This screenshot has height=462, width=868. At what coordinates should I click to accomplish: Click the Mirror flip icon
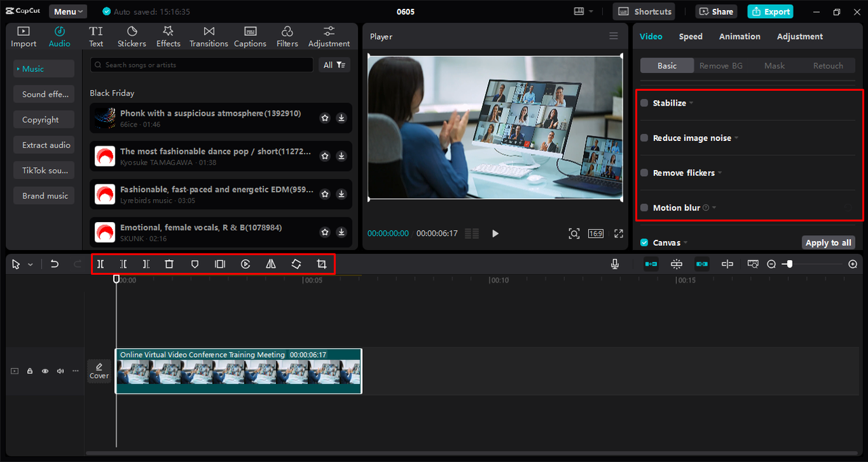pos(271,264)
